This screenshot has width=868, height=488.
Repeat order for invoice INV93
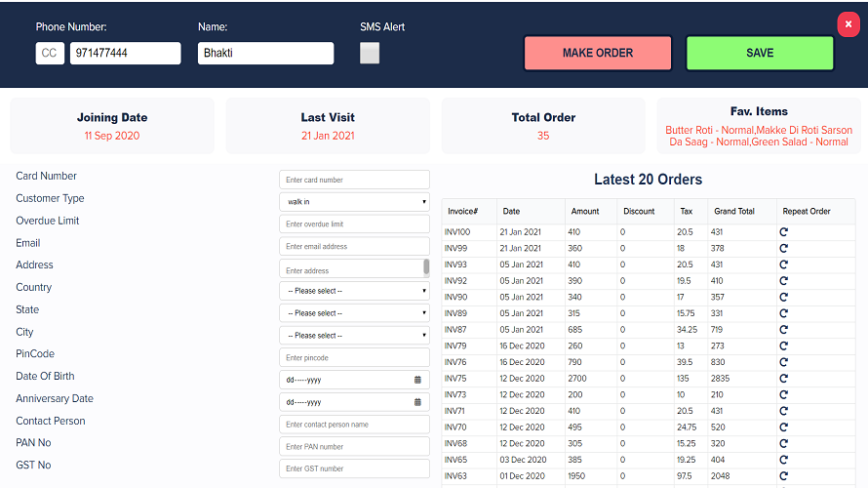click(x=783, y=264)
